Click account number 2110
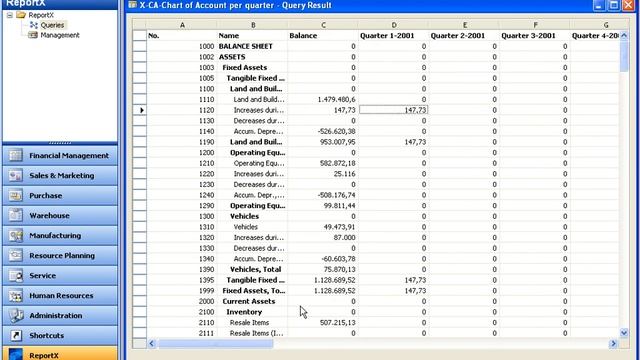The width and height of the screenshot is (640, 360). (x=206, y=322)
